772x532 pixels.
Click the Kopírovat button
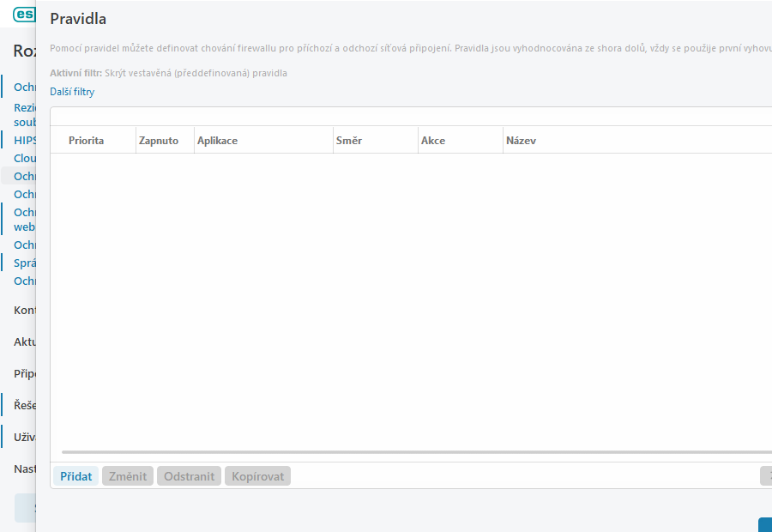pyautogui.click(x=257, y=475)
